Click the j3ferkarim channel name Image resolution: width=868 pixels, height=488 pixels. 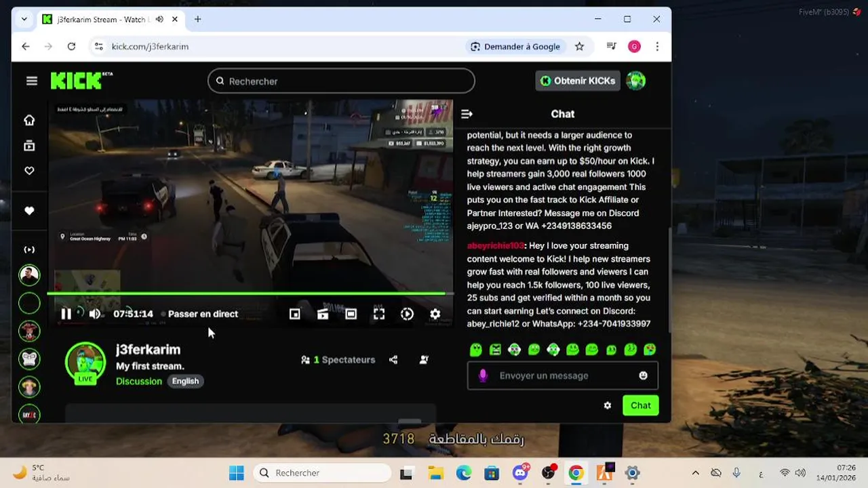148,350
